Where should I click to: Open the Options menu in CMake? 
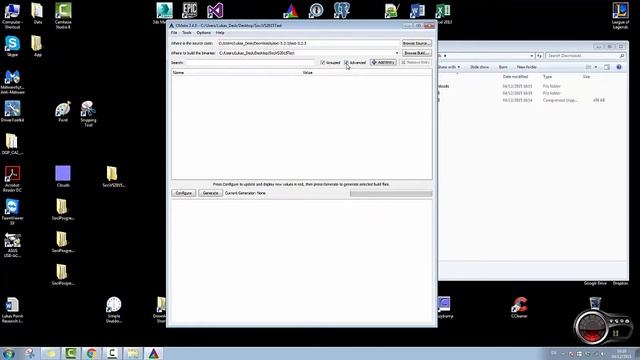[204, 33]
